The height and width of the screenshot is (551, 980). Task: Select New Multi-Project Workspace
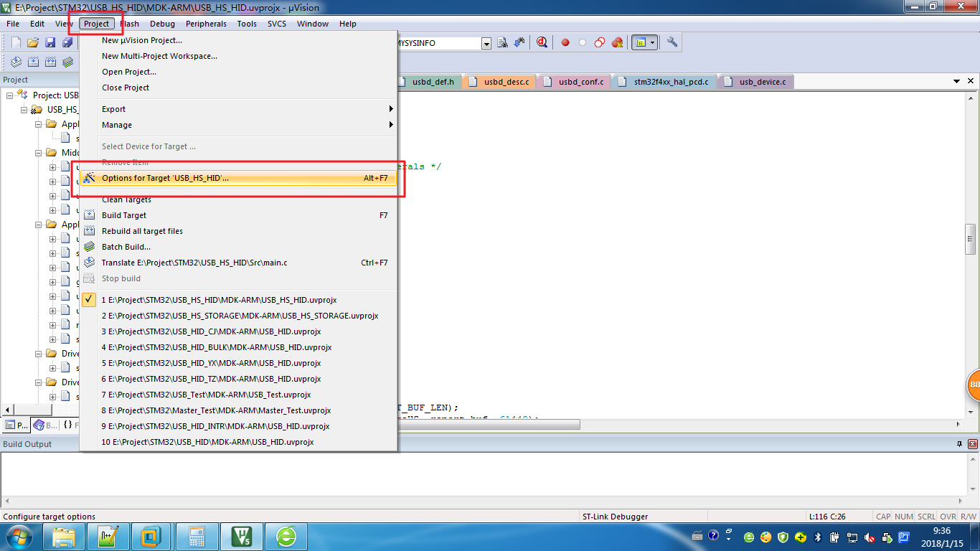coord(238,56)
